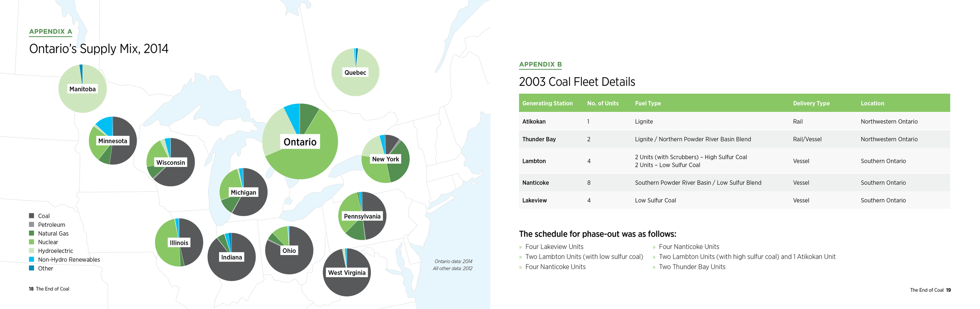
Task: Click the No. of Units column header
Action: pos(603,103)
